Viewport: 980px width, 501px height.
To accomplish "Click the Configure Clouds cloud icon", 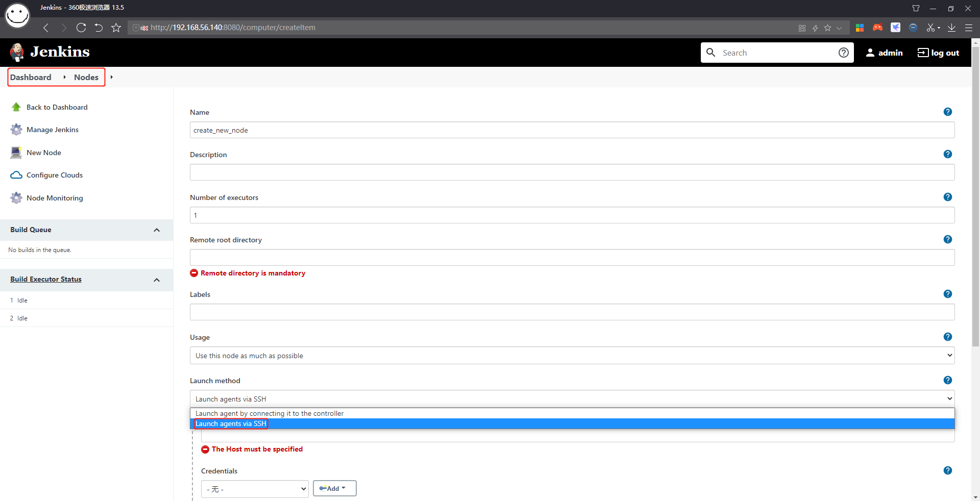I will pos(16,175).
